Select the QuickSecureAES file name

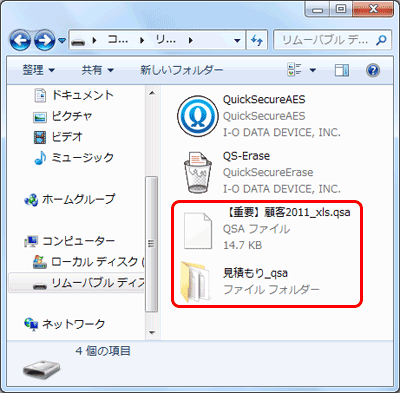click(x=264, y=99)
